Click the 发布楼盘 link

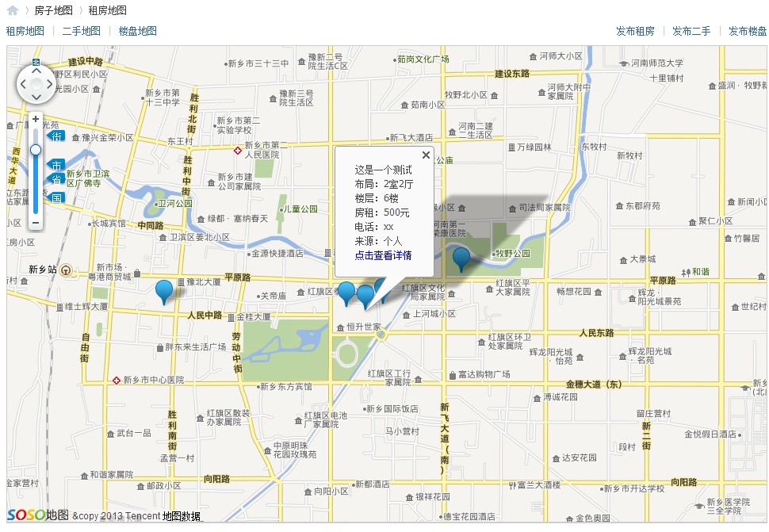(748, 32)
